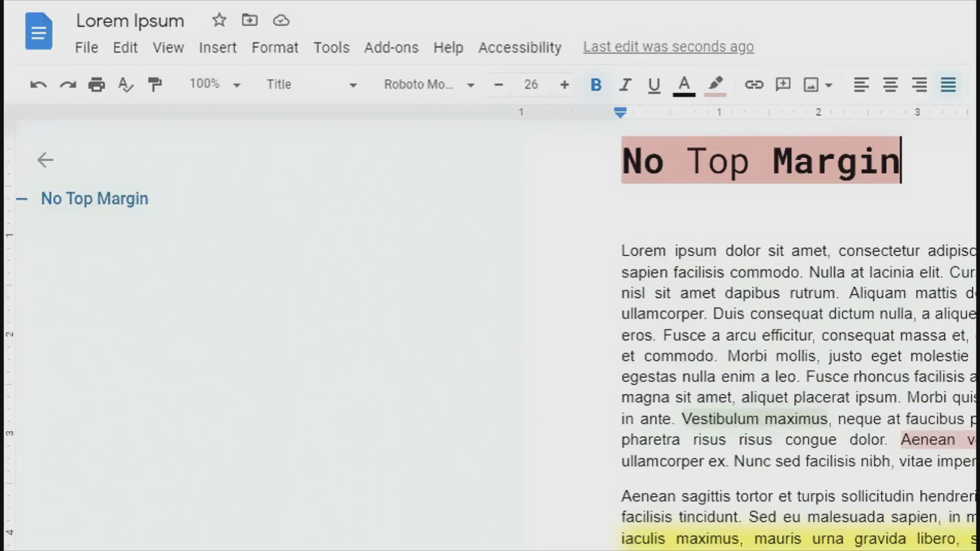Screen dimensions: 980x551
Task: Open the Accessibility menu
Action: [520, 47]
